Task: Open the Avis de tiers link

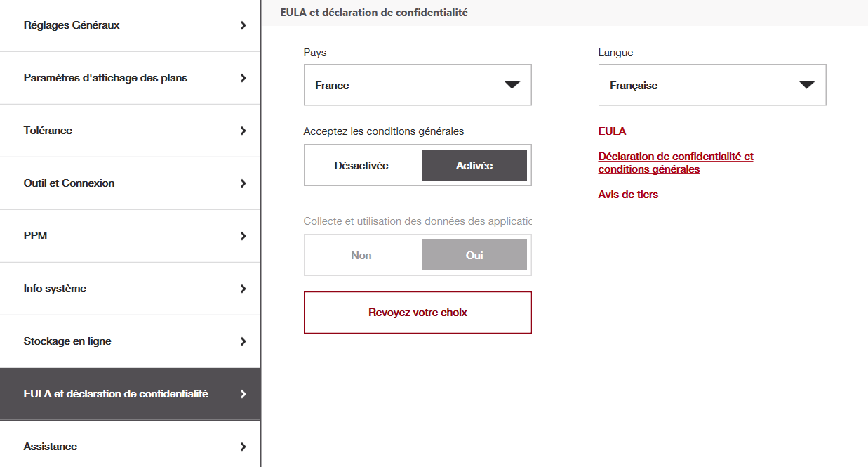Action: tap(628, 195)
